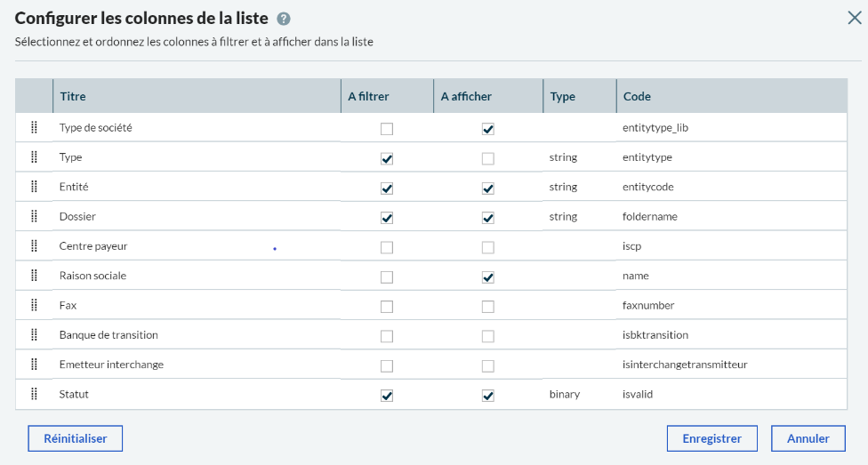This screenshot has width=868, height=465.
Task: Click the Statut row drag handle
Action: tap(34, 394)
